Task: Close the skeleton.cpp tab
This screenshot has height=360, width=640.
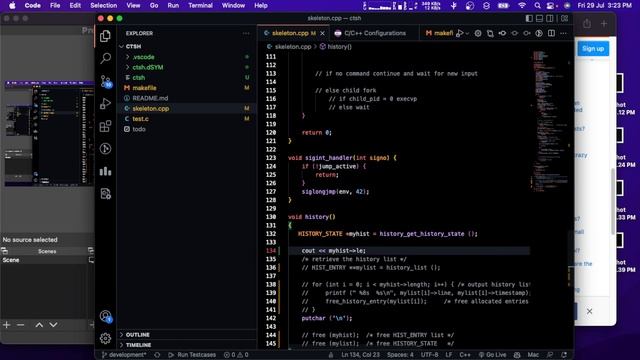Action: coord(322,33)
